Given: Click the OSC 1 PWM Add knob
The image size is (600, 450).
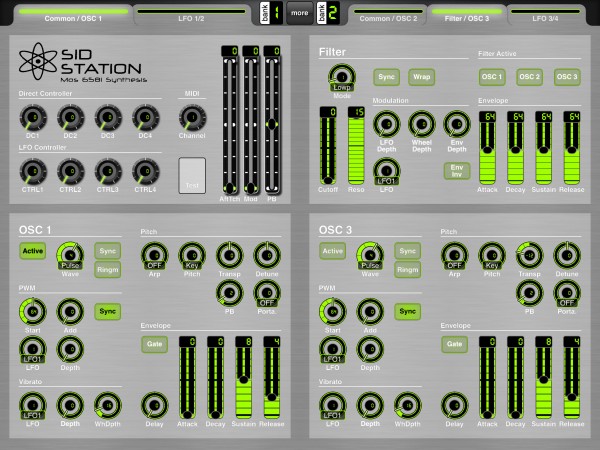Looking at the screenshot, I should click(70, 311).
